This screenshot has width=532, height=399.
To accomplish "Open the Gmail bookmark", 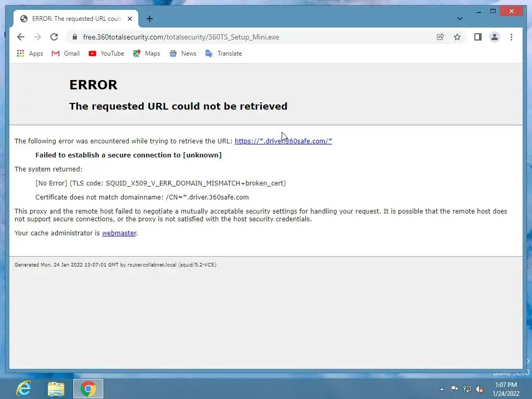I will coord(66,54).
